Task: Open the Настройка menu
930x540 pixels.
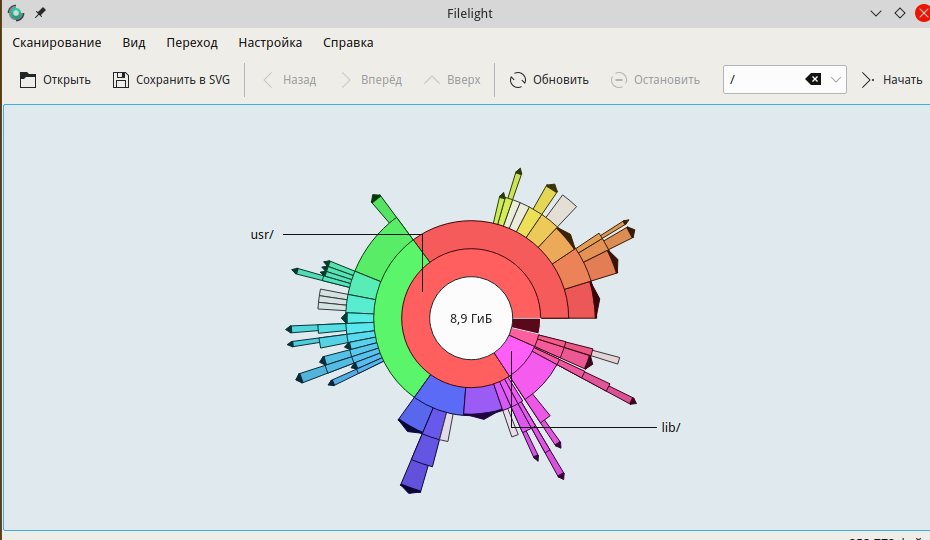Action: pos(270,43)
